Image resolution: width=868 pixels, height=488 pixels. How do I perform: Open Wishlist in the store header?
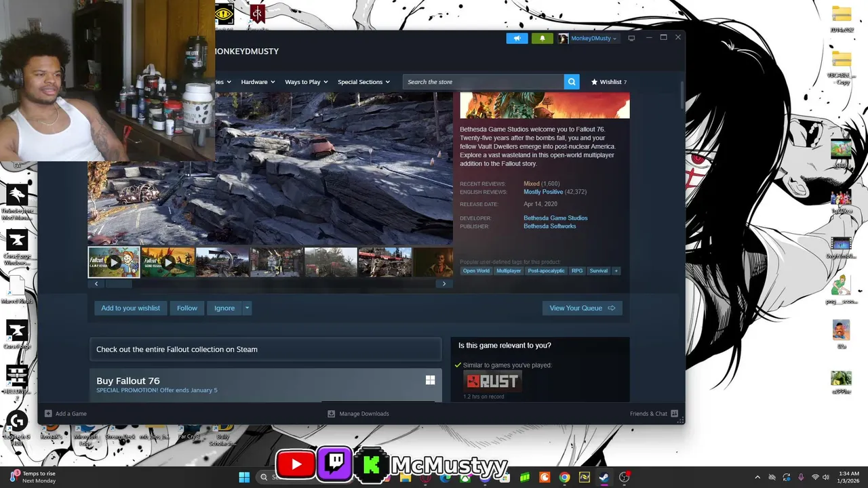tap(609, 82)
